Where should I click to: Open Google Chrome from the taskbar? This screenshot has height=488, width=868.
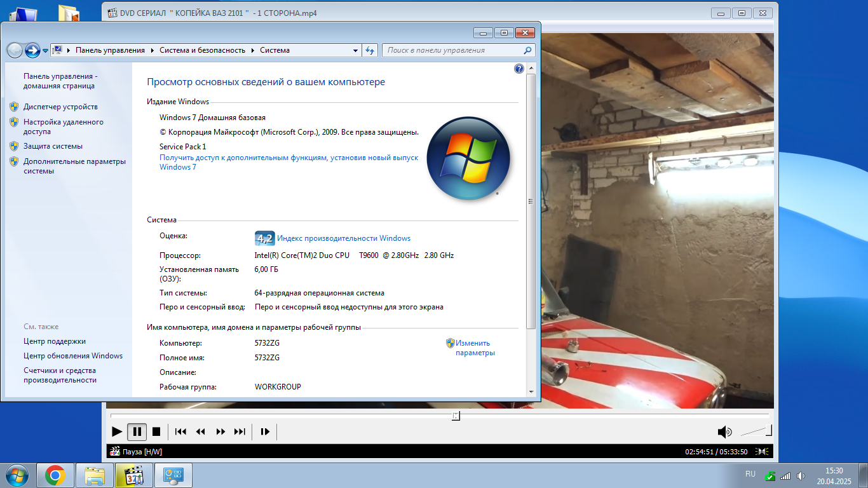coord(55,475)
